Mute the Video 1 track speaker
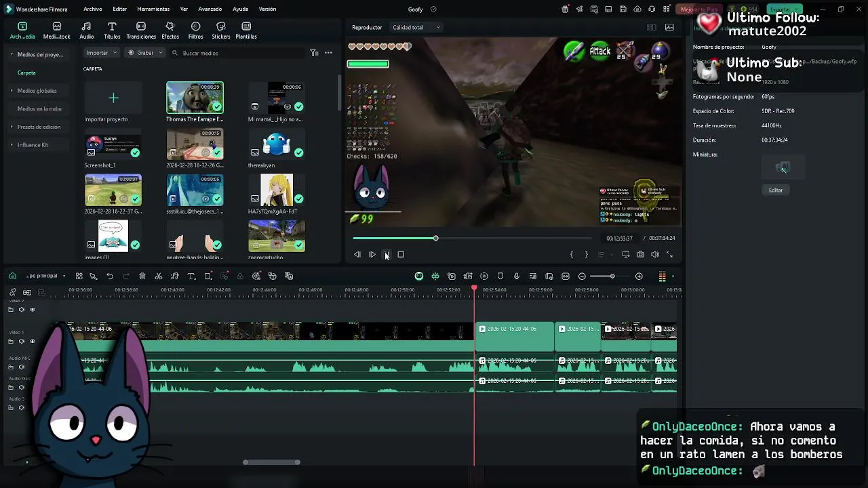Viewport: 868px width, 488px height. tap(21, 342)
